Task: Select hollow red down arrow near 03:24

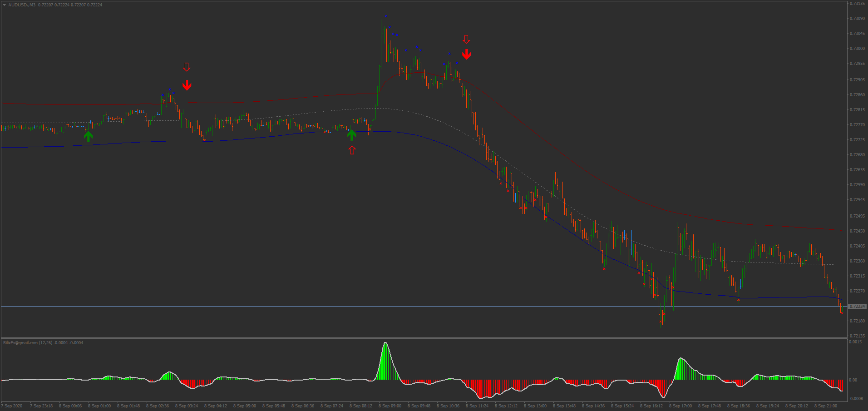Action: (187, 67)
